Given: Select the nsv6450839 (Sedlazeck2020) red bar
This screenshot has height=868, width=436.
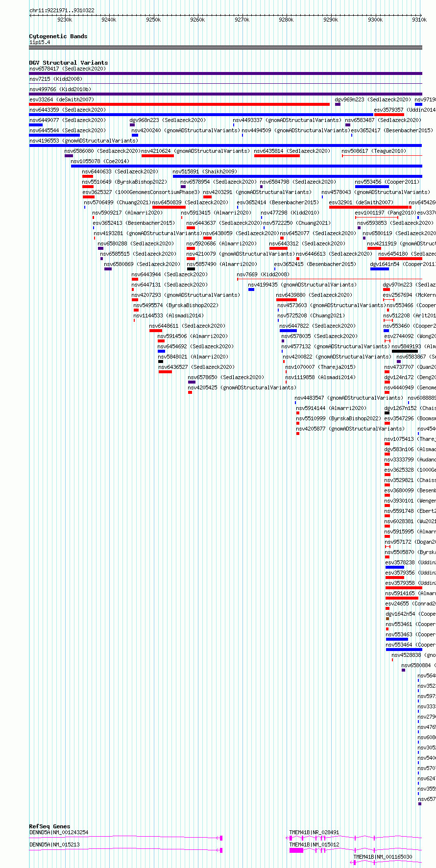Looking at the screenshot, I should pos(169,207).
